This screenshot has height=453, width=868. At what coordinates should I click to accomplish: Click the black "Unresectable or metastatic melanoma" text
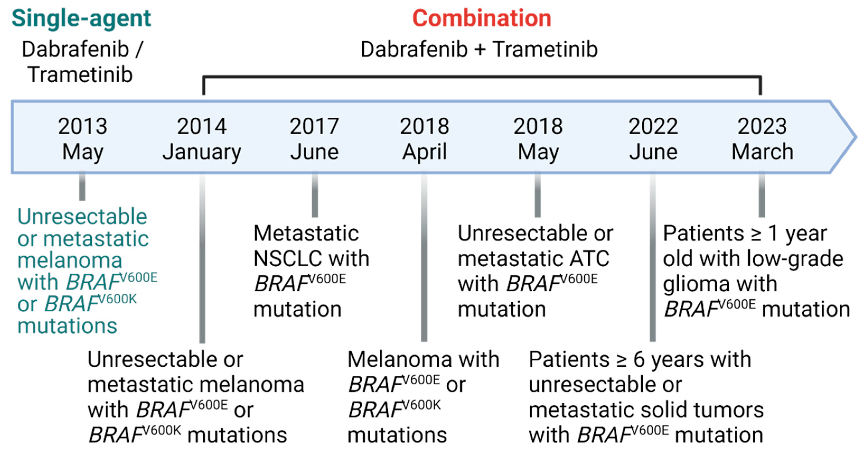point(195,397)
